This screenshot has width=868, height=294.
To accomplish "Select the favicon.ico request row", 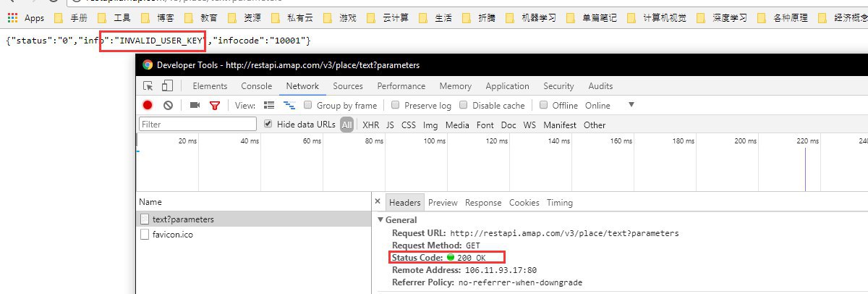I will (253, 235).
